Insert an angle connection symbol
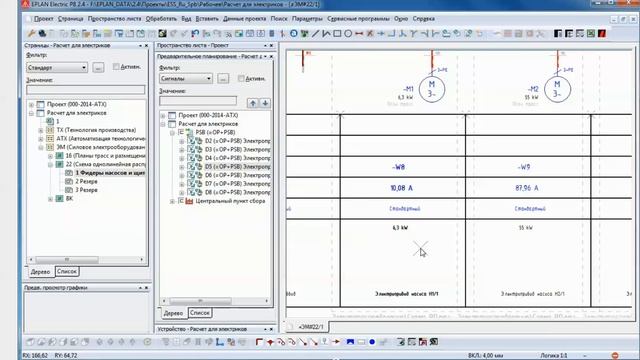 [x=392, y=33]
